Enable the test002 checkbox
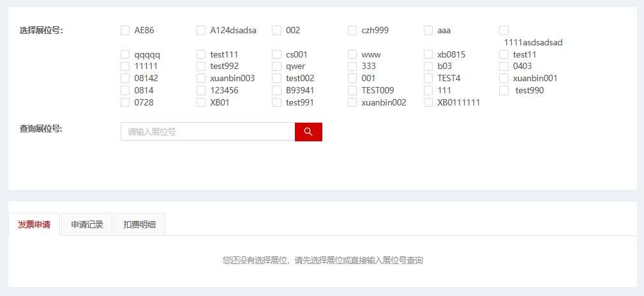Viewport: 644px width, 296px height. (277, 79)
